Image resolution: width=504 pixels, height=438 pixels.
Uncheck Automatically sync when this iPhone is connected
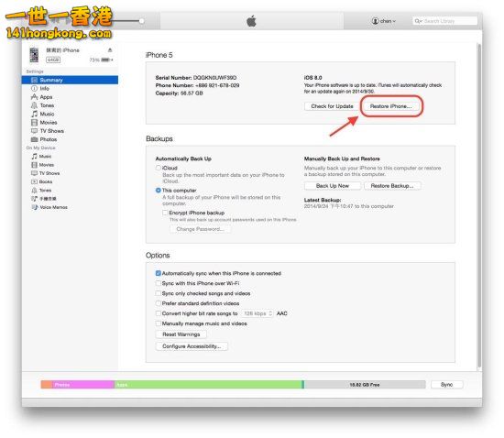point(159,273)
